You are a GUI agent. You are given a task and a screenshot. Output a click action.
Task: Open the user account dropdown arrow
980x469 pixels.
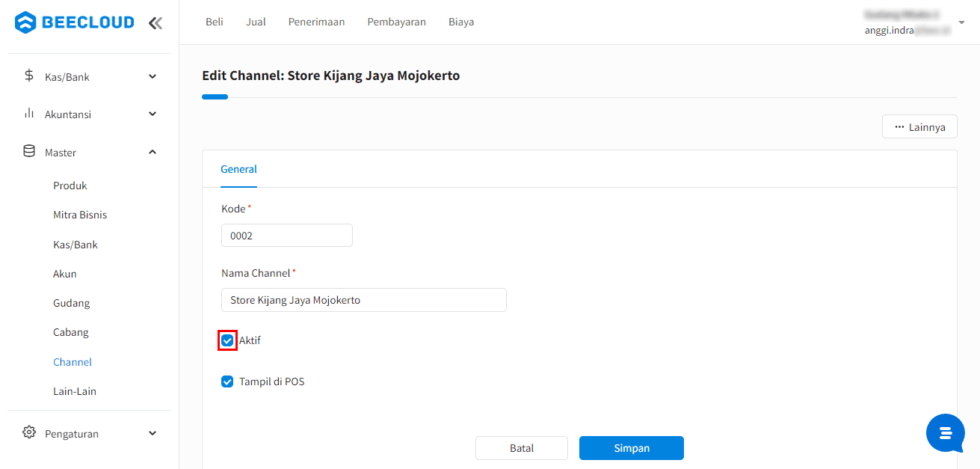(961, 22)
